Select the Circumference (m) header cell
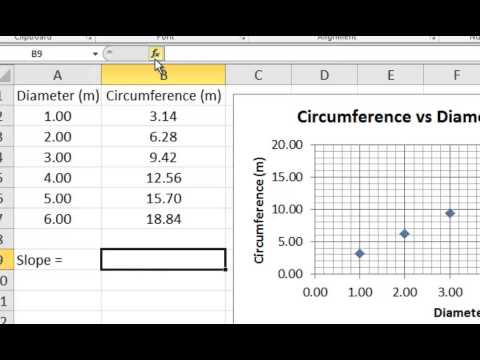Viewport: 480px width, 360px height. (x=163, y=96)
